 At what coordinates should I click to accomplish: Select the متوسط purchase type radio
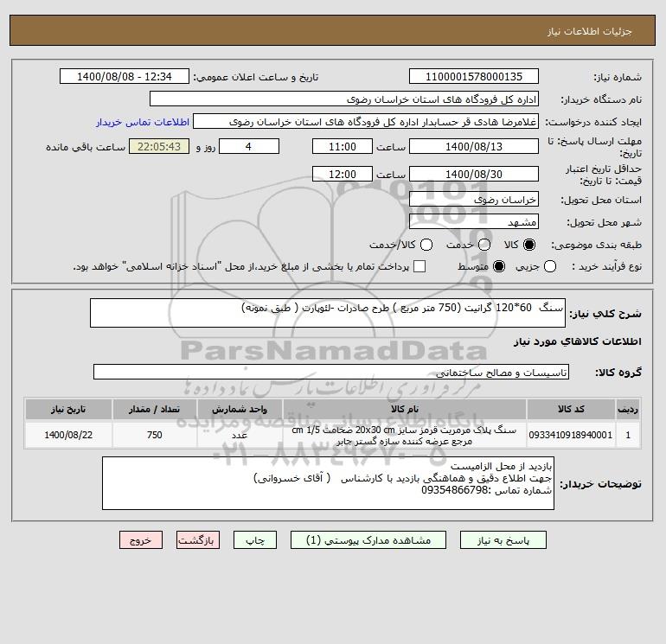point(499,266)
